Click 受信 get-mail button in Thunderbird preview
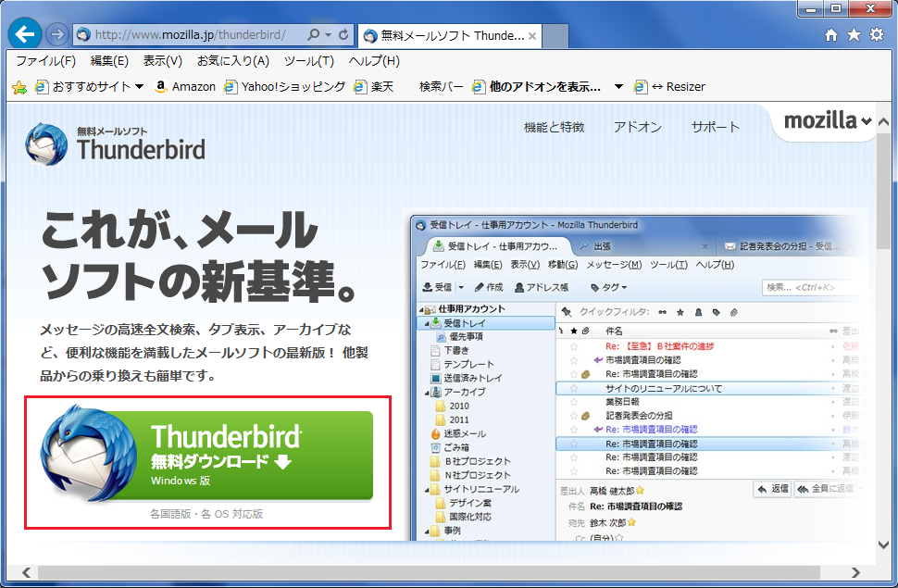 438,287
